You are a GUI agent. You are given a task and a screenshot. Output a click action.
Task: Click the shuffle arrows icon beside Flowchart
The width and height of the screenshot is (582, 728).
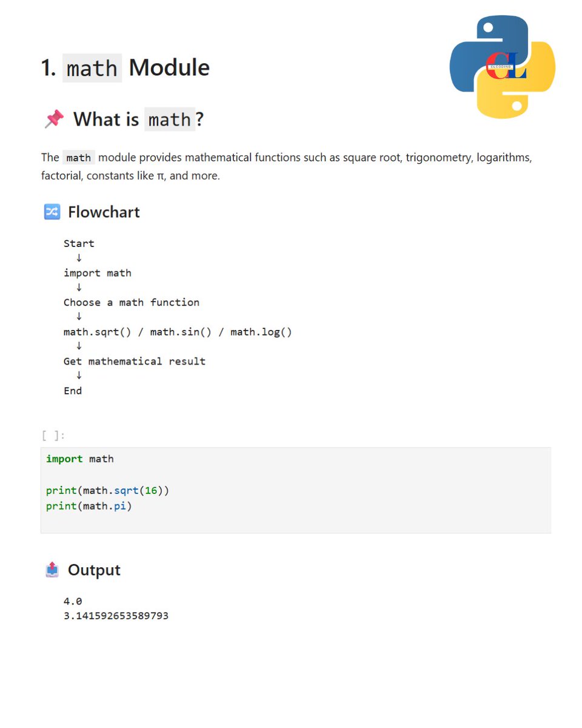point(52,212)
